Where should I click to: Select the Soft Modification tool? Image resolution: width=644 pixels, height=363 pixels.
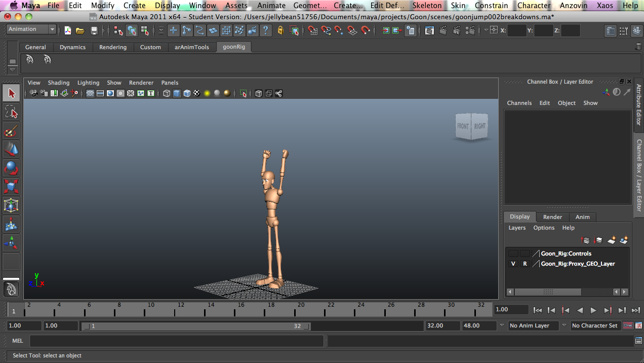[11, 224]
